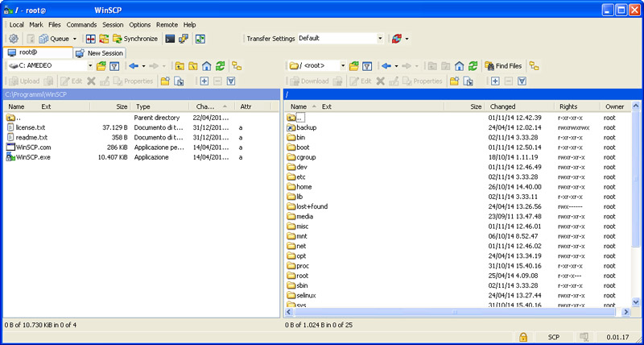Image resolution: width=644 pixels, height=345 pixels.
Task: Click the Find Files button
Action: pyautogui.click(x=503, y=66)
